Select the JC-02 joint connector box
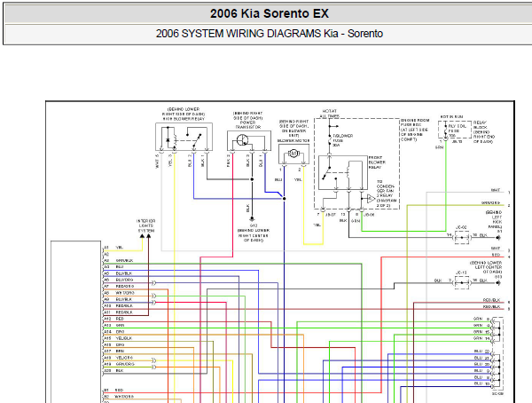Viewport: 532px width, 403px height. [x=461, y=237]
